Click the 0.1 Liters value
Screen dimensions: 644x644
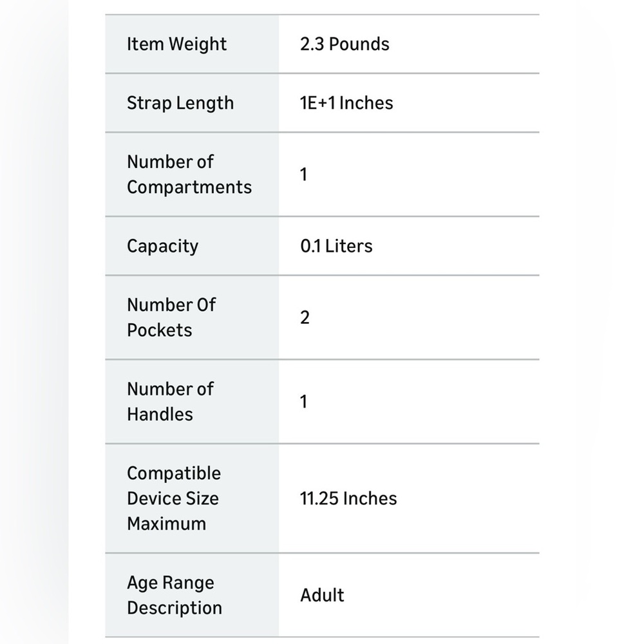tap(336, 246)
